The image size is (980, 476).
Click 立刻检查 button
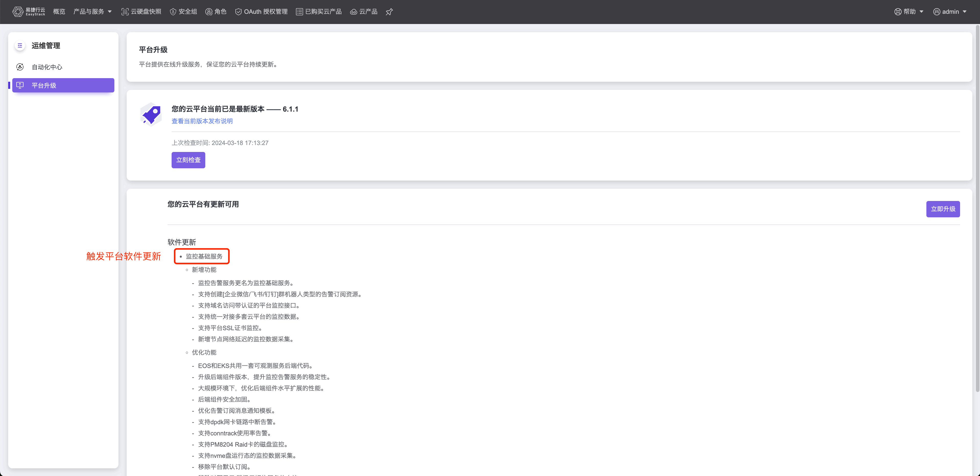(188, 160)
